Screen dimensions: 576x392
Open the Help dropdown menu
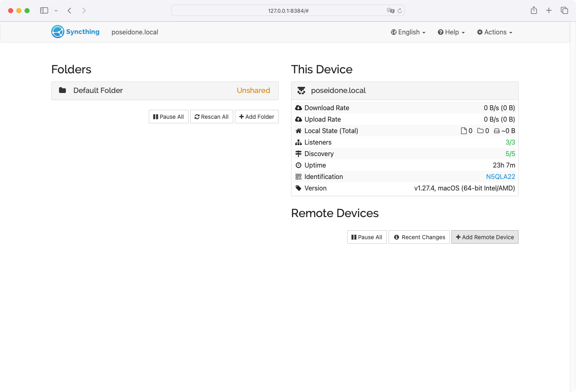pos(451,32)
